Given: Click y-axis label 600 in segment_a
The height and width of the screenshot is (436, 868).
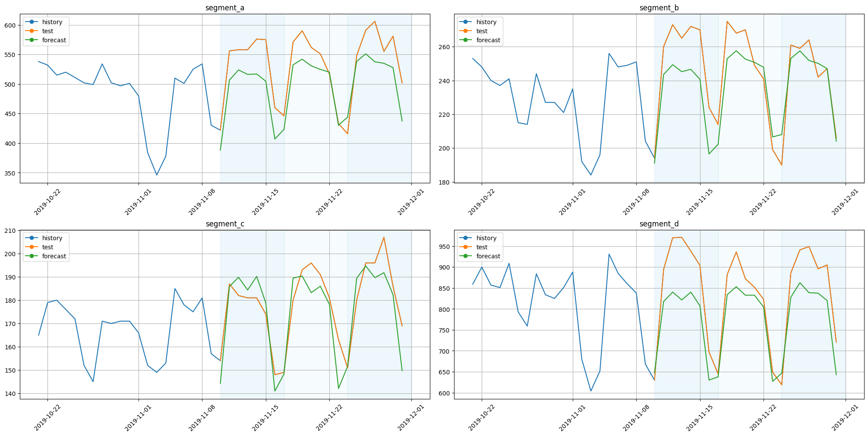Looking at the screenshot, I should tap(11, 25).
